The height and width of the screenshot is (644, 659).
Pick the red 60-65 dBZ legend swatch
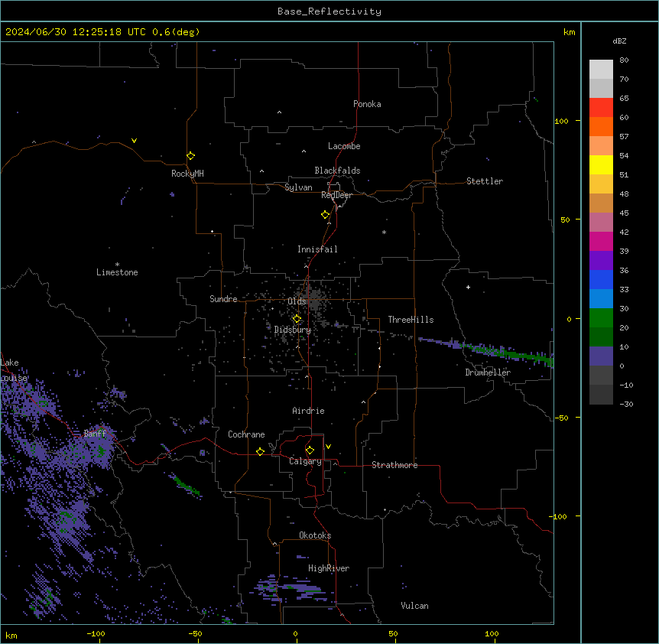[x=601, y=107]
